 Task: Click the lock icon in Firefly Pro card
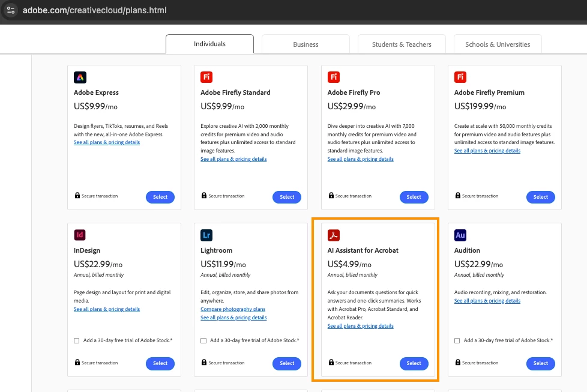(x=331, y=196)
